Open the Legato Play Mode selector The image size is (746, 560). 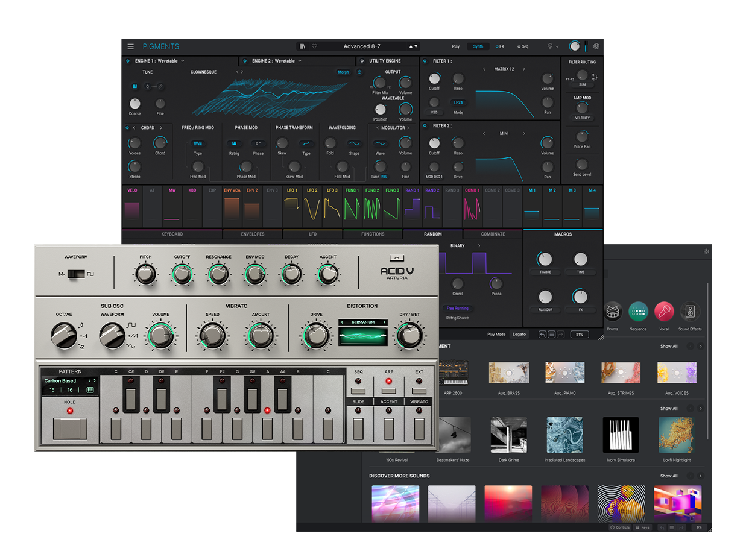point(520,334)
